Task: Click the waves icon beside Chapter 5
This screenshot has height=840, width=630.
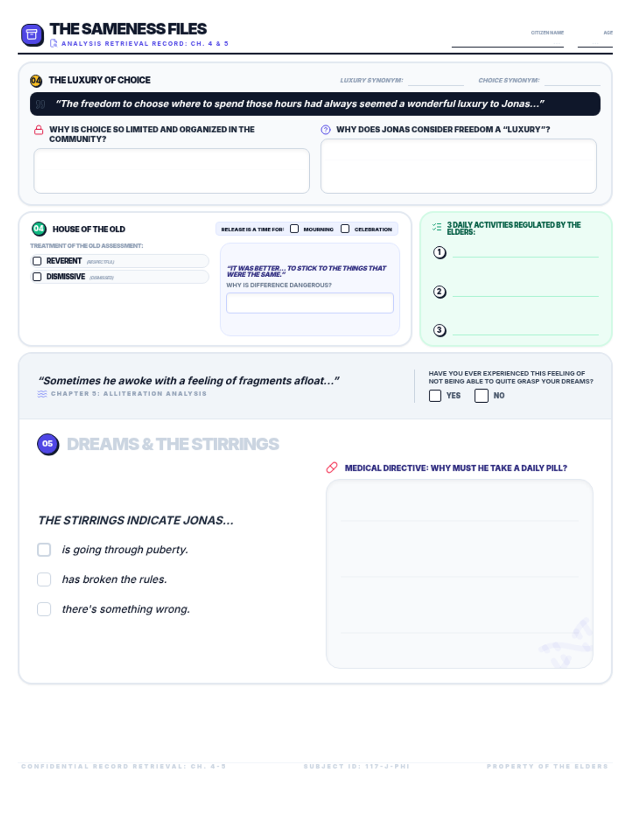Action: (x=42, y=394)
